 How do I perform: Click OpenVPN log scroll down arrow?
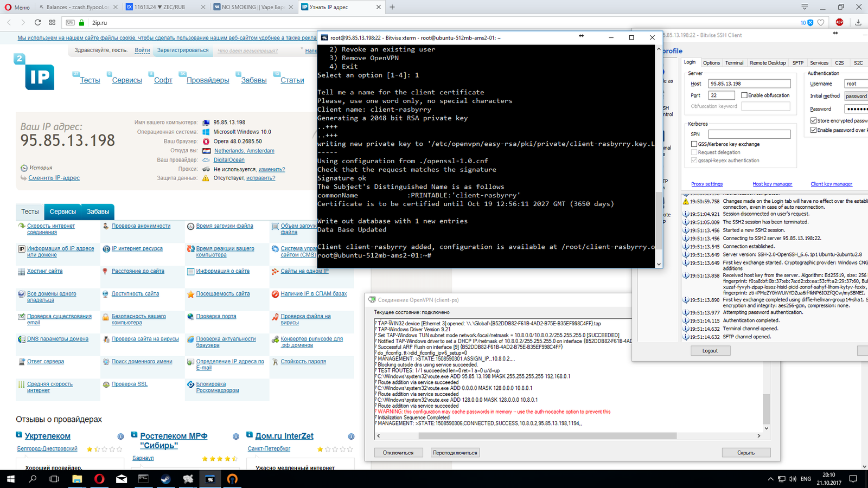[766, 428]
